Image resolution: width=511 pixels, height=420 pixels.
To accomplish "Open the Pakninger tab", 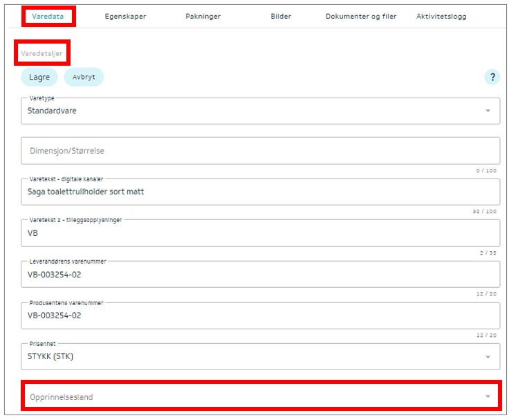I will pyautogui.click(x=203, y=16).
